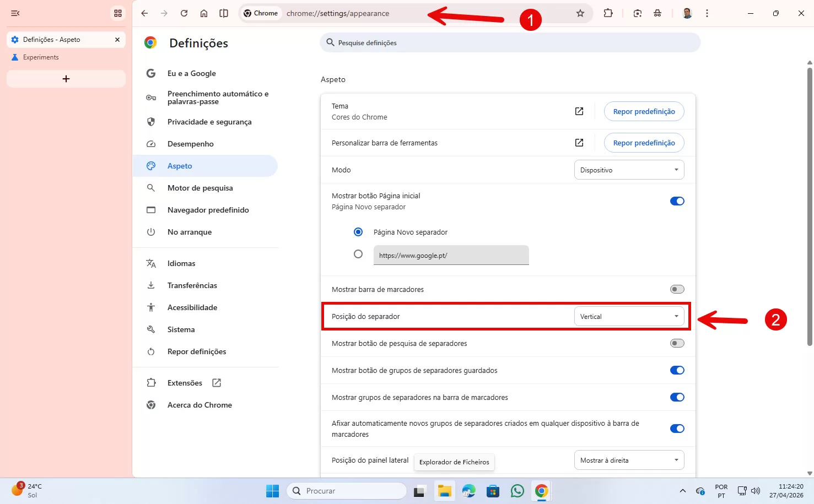Select the custom URL radio button
Viewport: 814px width, 504px height.
(358, 254)
